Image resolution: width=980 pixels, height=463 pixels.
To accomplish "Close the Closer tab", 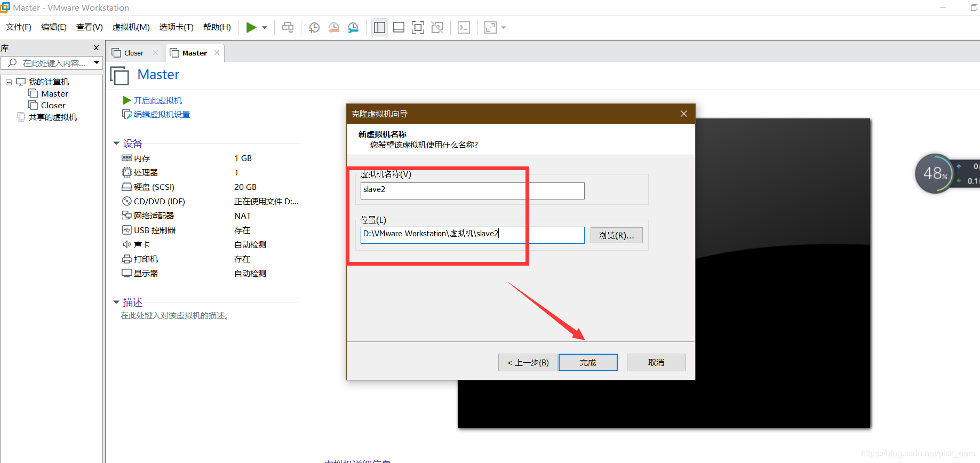I will tap(155, 53).
